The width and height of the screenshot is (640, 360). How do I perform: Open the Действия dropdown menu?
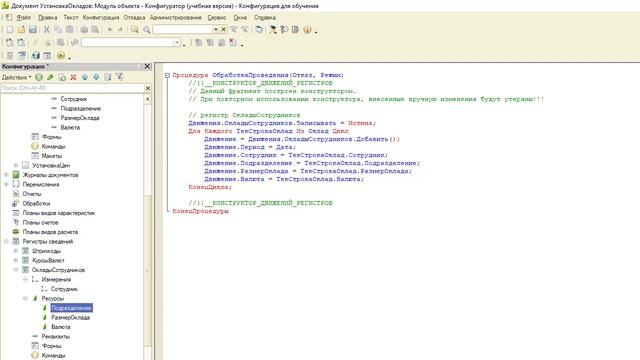[x=16, y=77]
